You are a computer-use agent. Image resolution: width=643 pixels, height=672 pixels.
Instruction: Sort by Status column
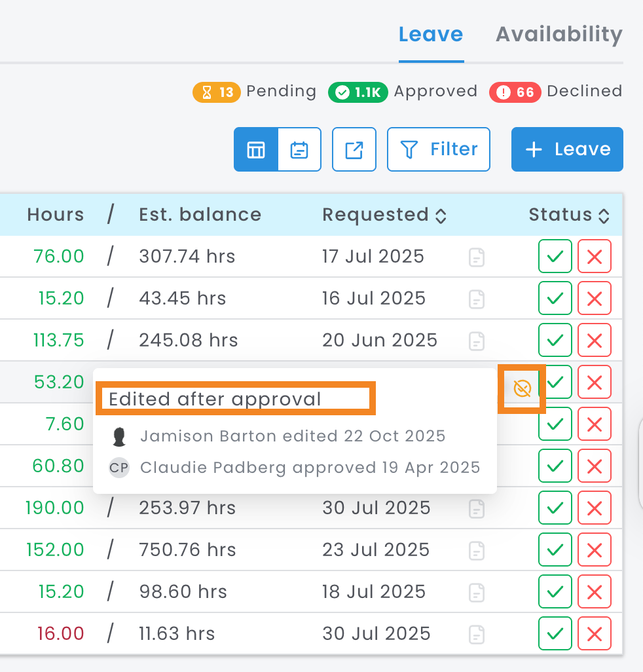coord(569,215)
